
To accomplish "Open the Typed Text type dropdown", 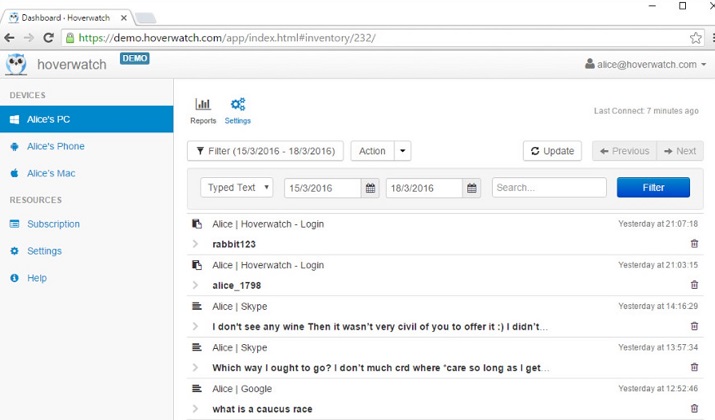I will pos(237,187).
